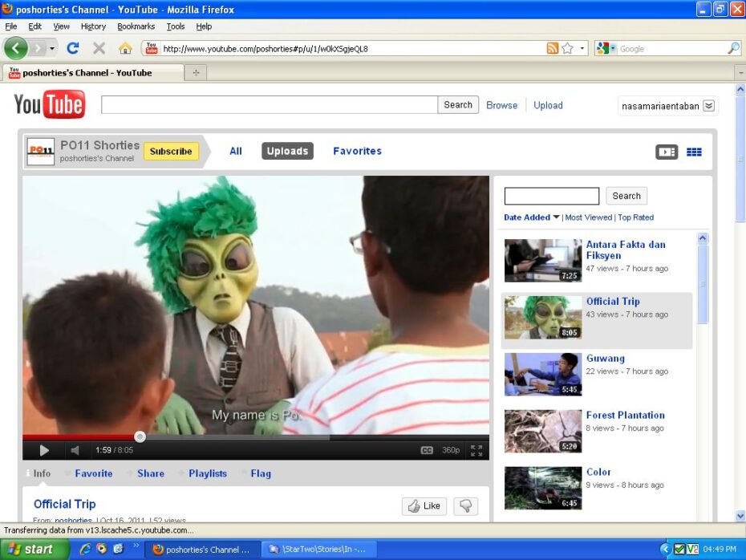
Task: Switch to the Favorites tab
Action: 357,151
